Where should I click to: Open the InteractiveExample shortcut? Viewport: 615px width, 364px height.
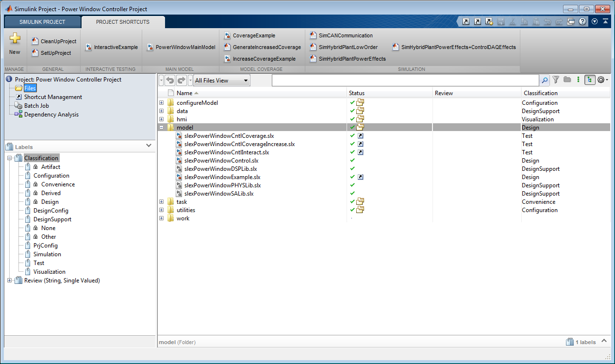tap(112, 48)
